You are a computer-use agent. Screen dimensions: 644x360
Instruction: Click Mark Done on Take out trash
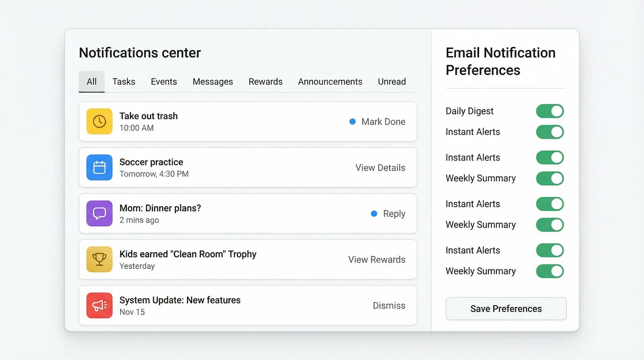pyautogui.click(x=383, y=122)
